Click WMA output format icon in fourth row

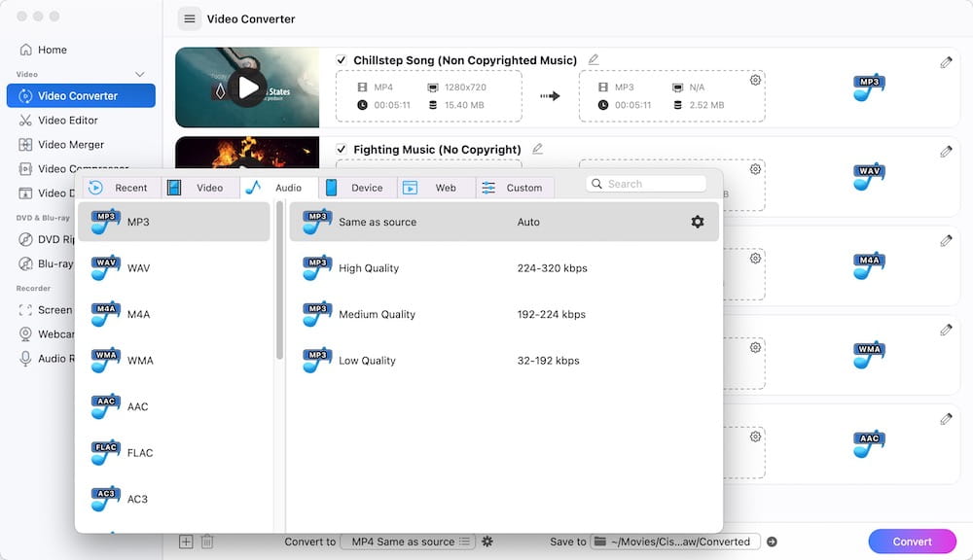pyautogui.click(x=868, y=356)
